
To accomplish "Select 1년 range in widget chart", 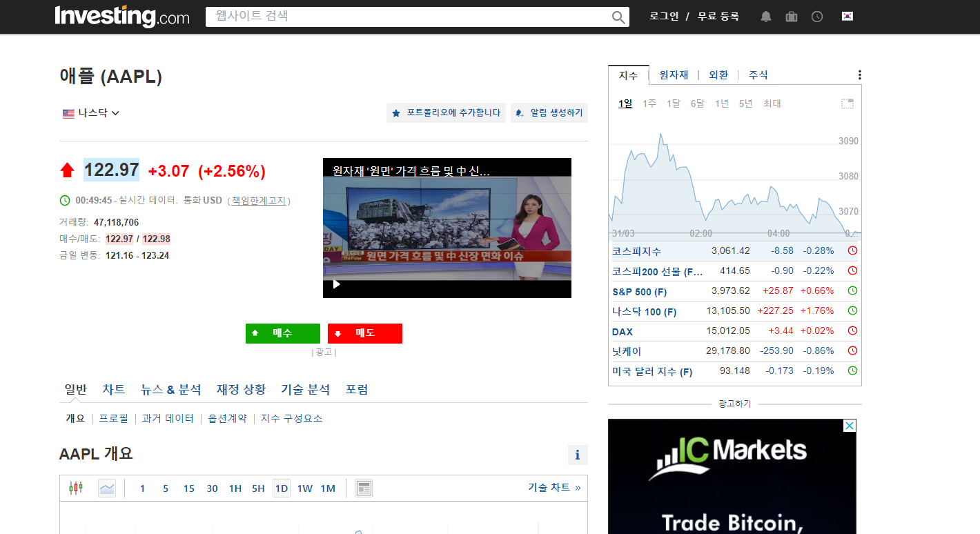I will (721, 103).
